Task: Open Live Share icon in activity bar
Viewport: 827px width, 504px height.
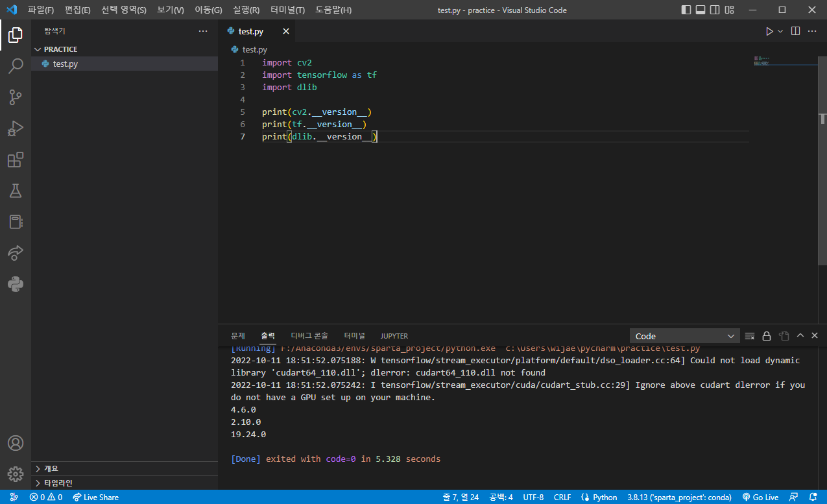Action: (16, 253)
